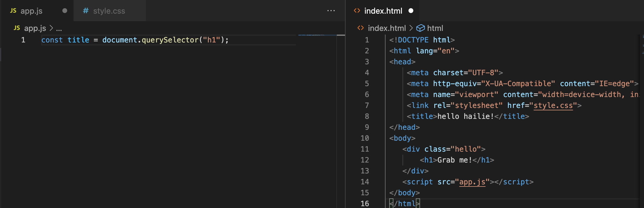Click the html symbol cube icon in breadcrumb
The height and width of the screenshot is (208, 644).
tap(421, 28)
